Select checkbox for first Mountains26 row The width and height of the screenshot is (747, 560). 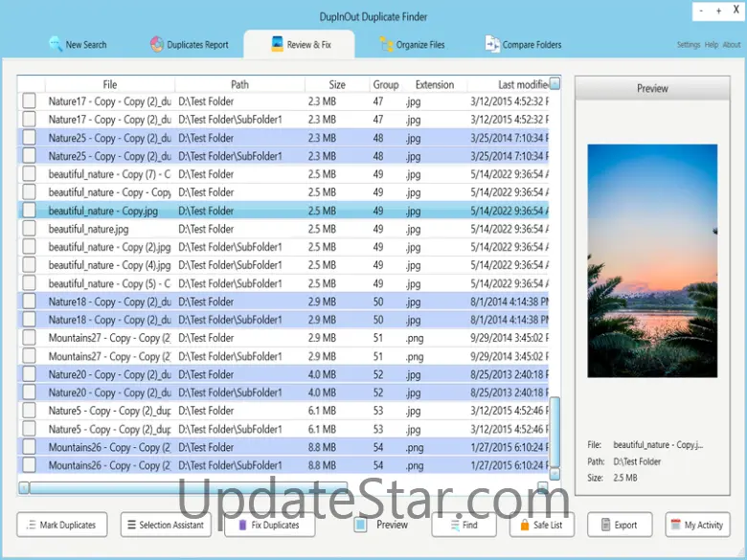click(30, 447)
